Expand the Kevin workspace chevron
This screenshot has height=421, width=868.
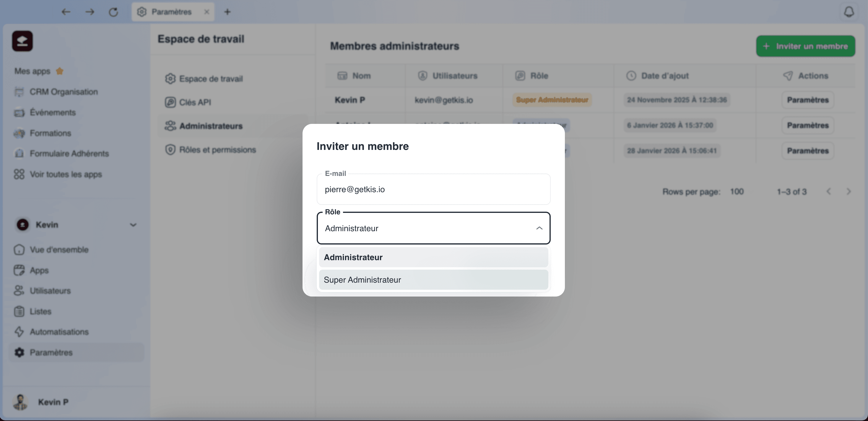(133, 225)
